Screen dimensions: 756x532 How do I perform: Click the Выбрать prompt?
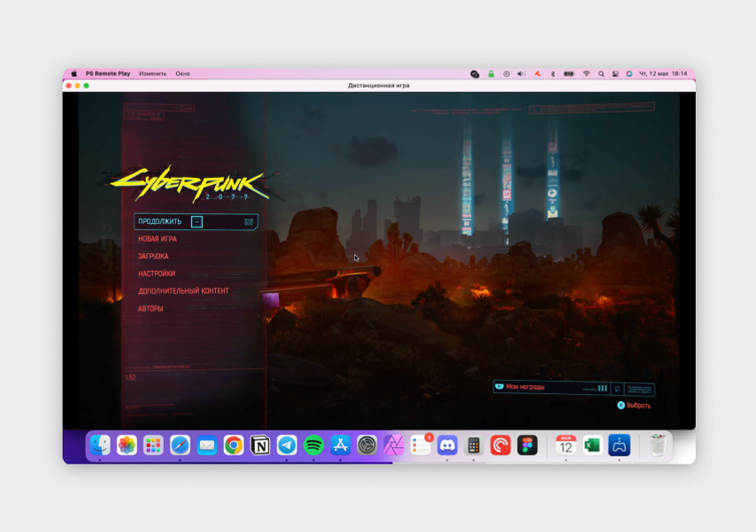634,405
